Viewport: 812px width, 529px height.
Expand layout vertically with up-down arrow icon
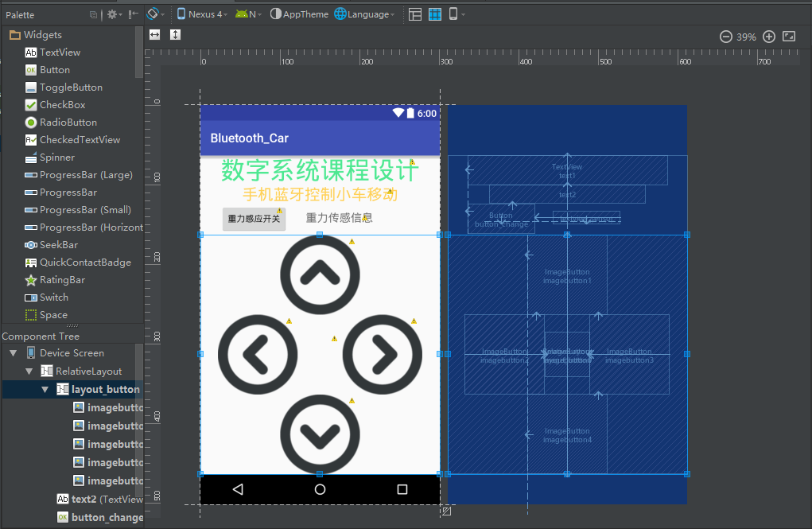click(x=176, y=35)
